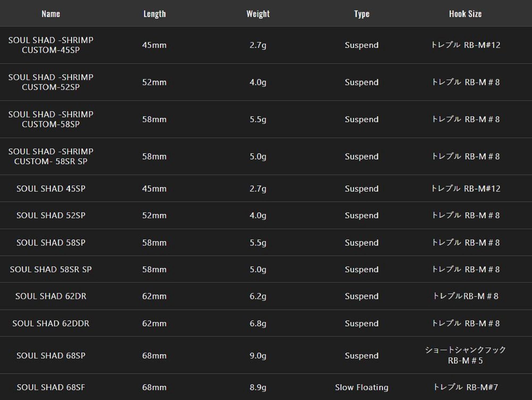This screenshot has height=400, width=532.
Task: Select the SOUL SHAD 62DDR name cell
Action: pos(51,323)
